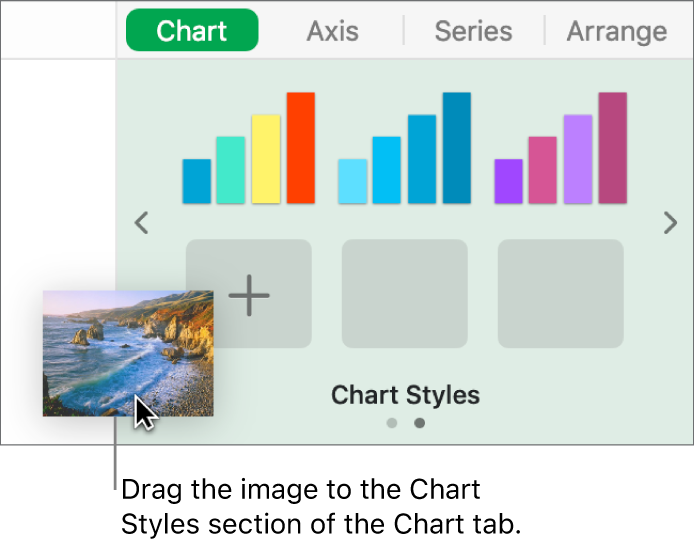Select the multicolor bar chart style

coord(248,148)
